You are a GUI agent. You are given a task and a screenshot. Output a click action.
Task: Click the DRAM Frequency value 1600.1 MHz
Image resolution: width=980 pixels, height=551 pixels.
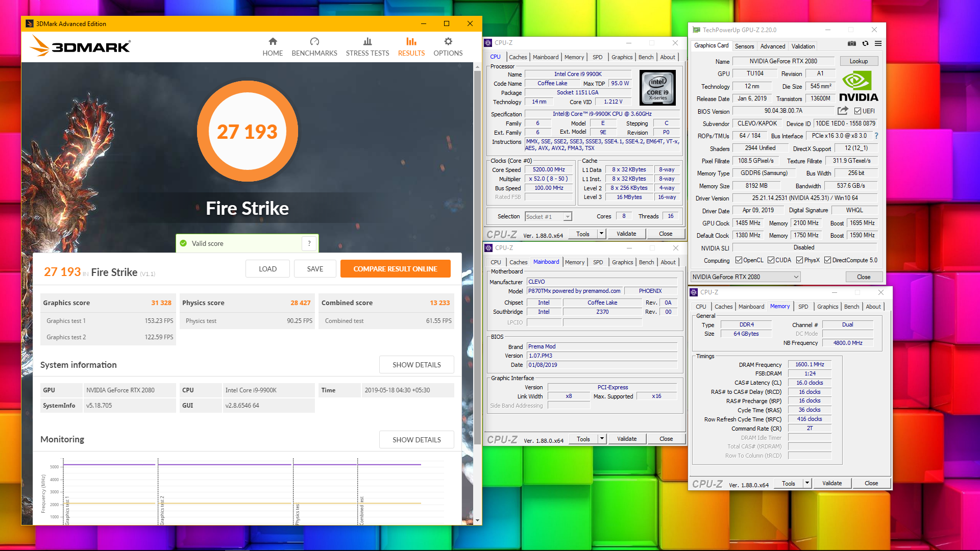point(810,364)
